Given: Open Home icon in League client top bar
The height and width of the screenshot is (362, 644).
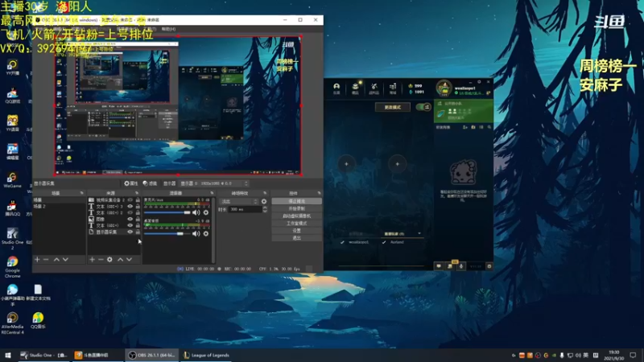Looking at the screenshot, I should 336,88.
